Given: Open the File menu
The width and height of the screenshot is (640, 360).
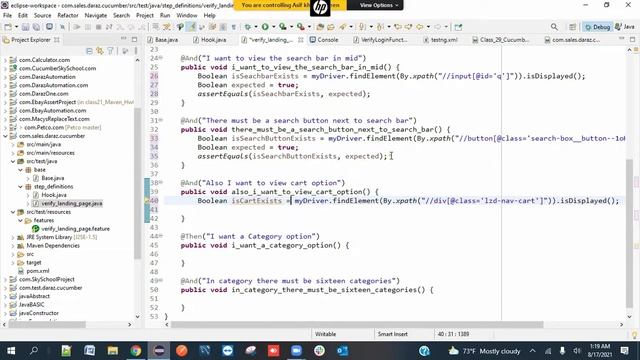Looking at the screenshot, I should point(7,16).
